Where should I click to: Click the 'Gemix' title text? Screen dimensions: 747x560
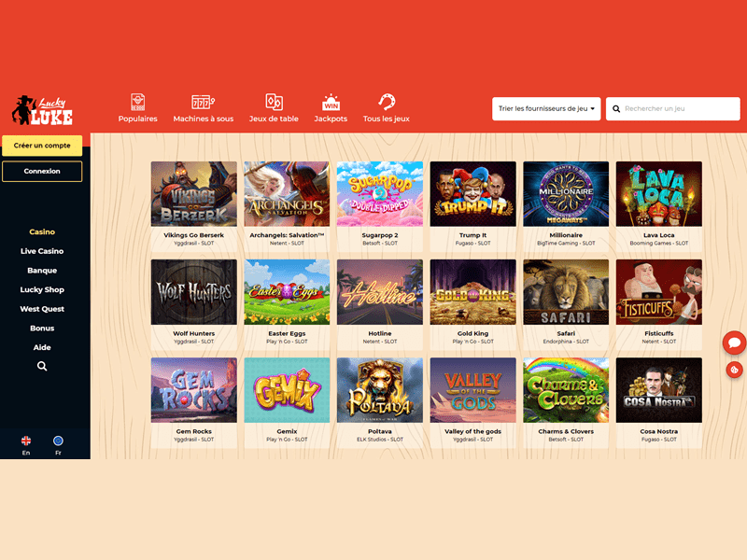[x=287, y=431]
